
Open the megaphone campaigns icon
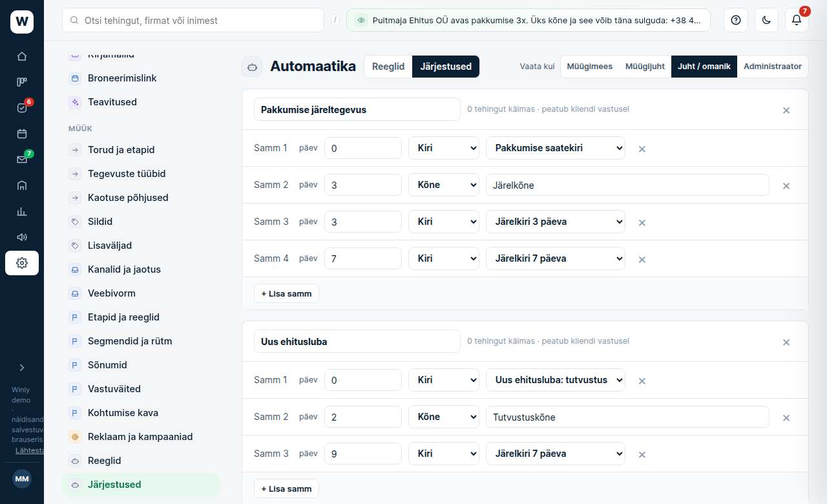(22, 237)
